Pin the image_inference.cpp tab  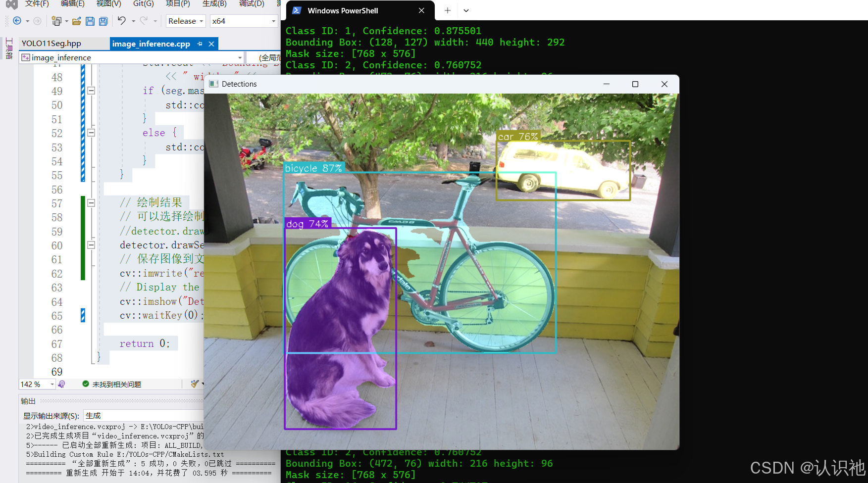point(200,44)
